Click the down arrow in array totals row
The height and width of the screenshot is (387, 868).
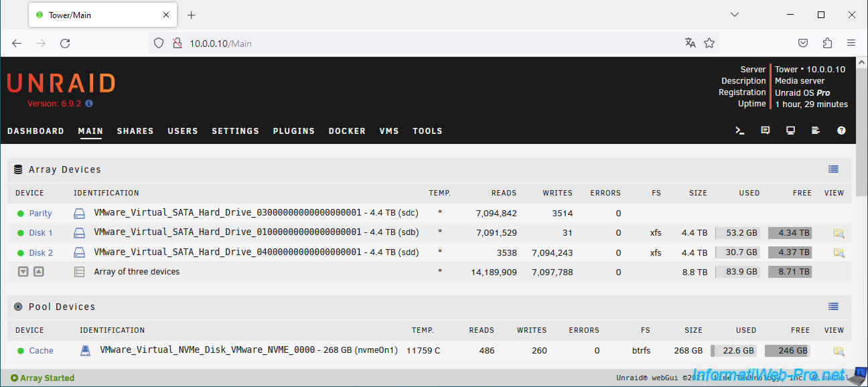(x=23, y=272)
